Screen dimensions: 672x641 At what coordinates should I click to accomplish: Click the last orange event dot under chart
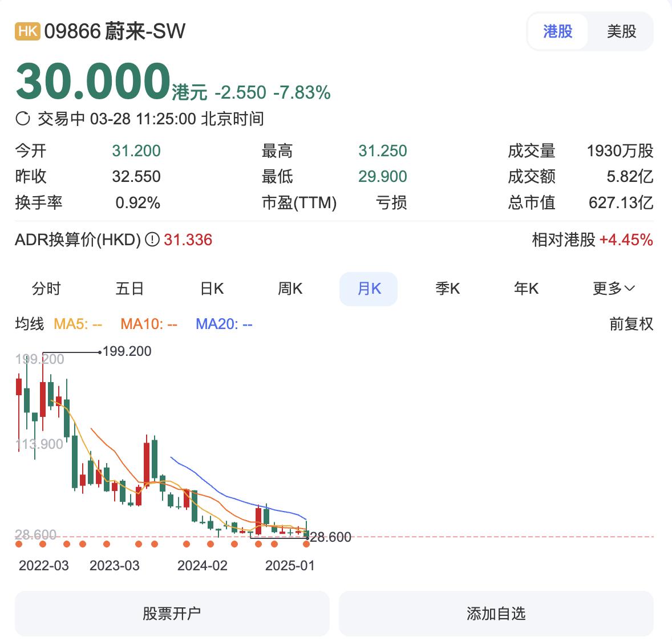click(306, 544)
